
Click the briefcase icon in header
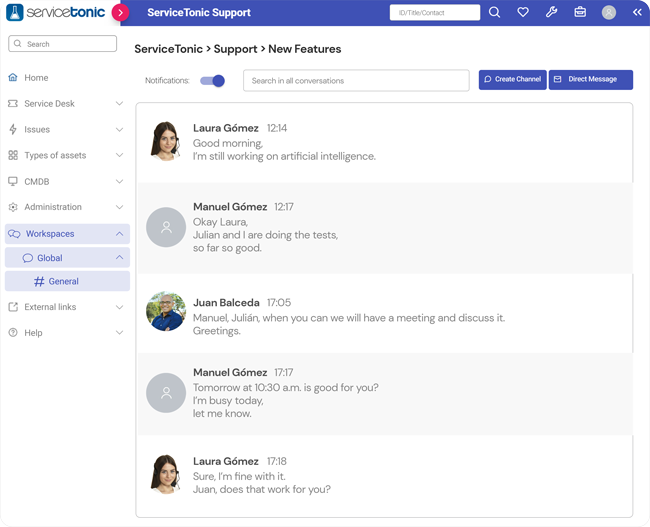coord(580,12)
